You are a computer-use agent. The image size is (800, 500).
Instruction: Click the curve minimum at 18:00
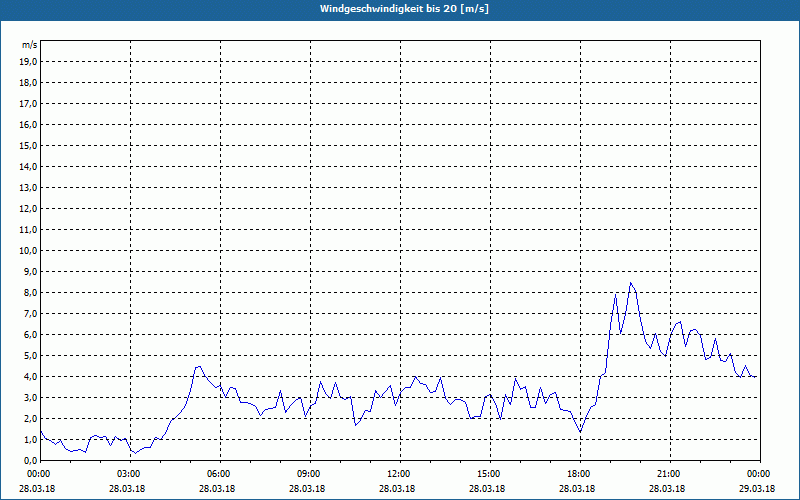581,432
